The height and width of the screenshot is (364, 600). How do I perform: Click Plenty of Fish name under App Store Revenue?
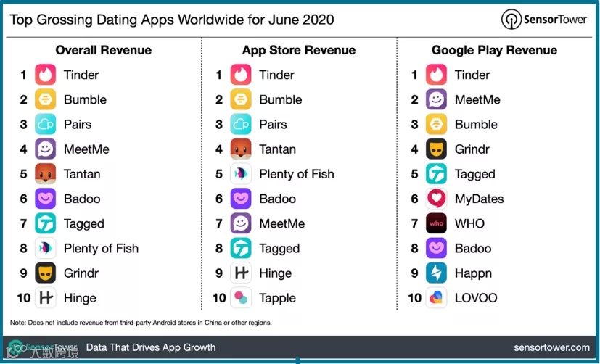(297, 174)
